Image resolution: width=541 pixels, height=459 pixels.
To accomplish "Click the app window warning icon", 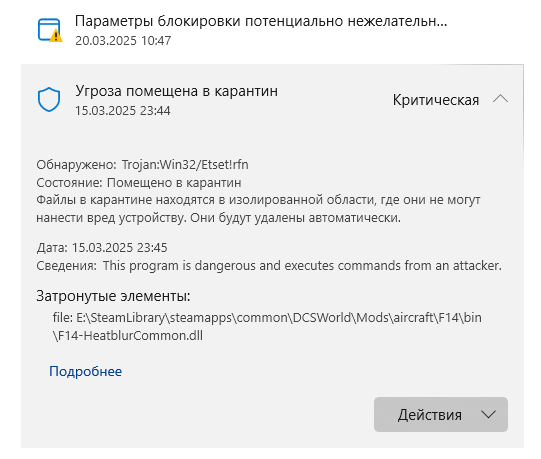I will pyautogui.click(x=50, y=30).
